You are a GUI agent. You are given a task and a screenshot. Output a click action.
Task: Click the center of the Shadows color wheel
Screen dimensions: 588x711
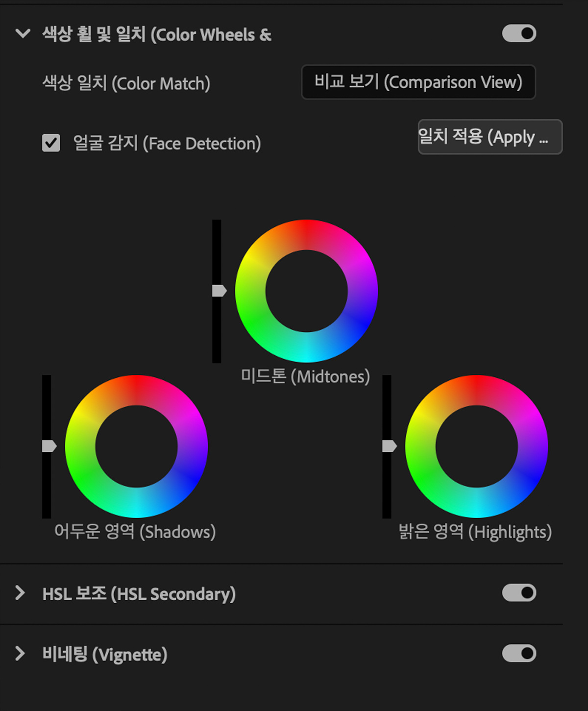136,446
